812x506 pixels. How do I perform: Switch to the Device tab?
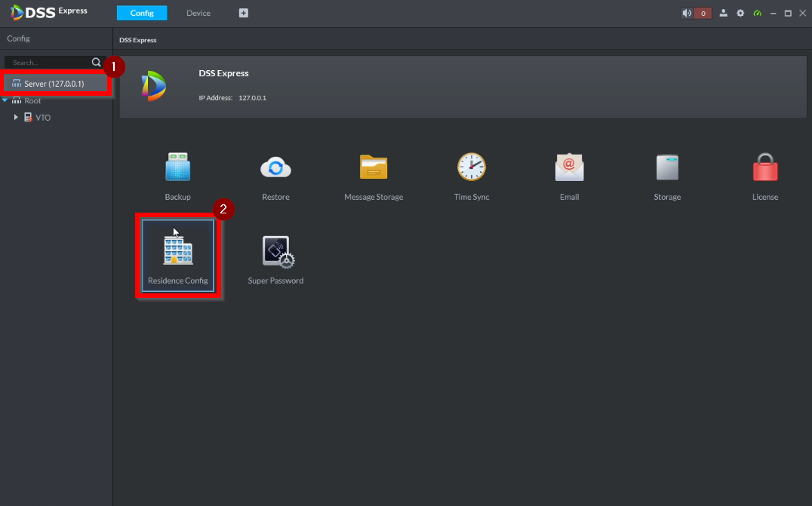198,13
